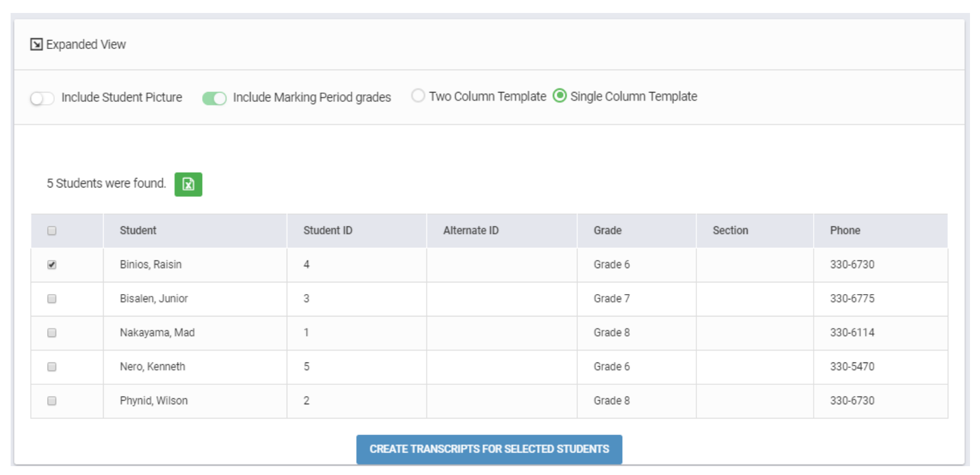
Task: Open the Expanded View link
Action: 85,45
